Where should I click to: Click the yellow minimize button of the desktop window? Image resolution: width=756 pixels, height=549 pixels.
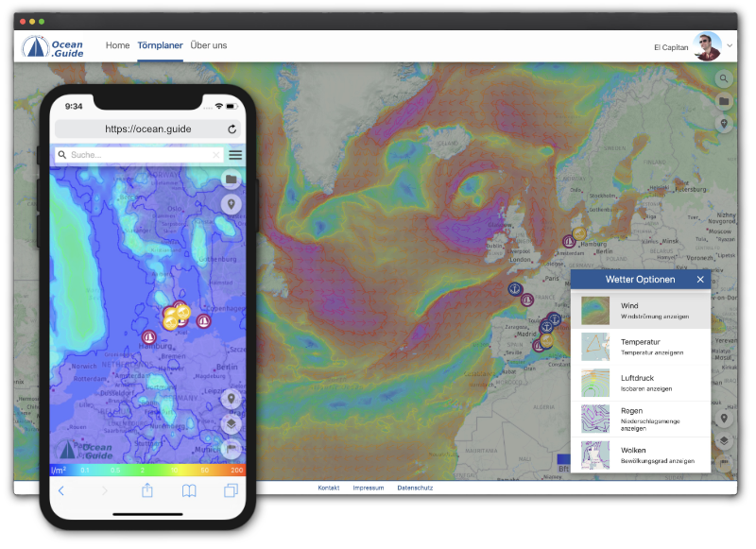(32, 22)
